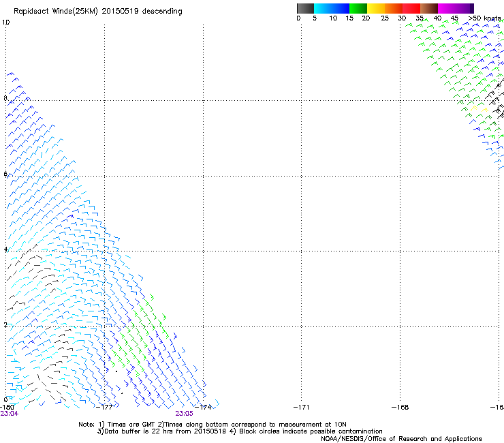
Task: Click the longitude axis label '-168'
Action: [x=400, y=408]
